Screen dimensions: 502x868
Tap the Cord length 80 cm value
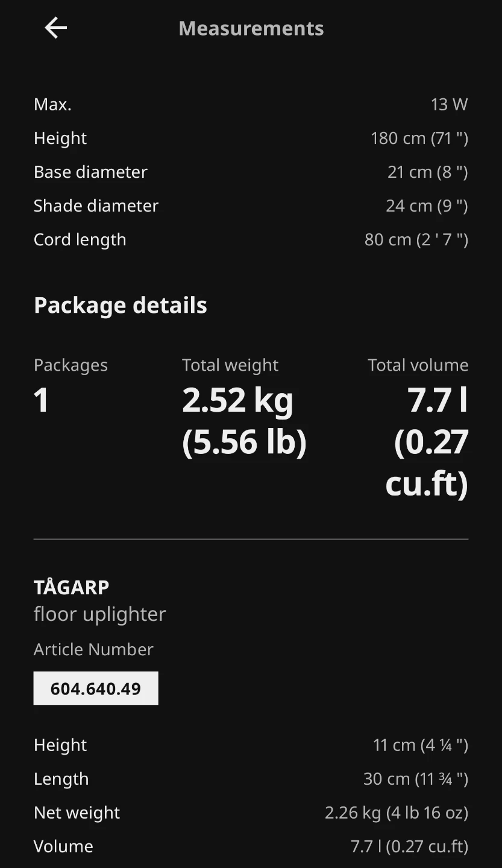tap(416, 240)
